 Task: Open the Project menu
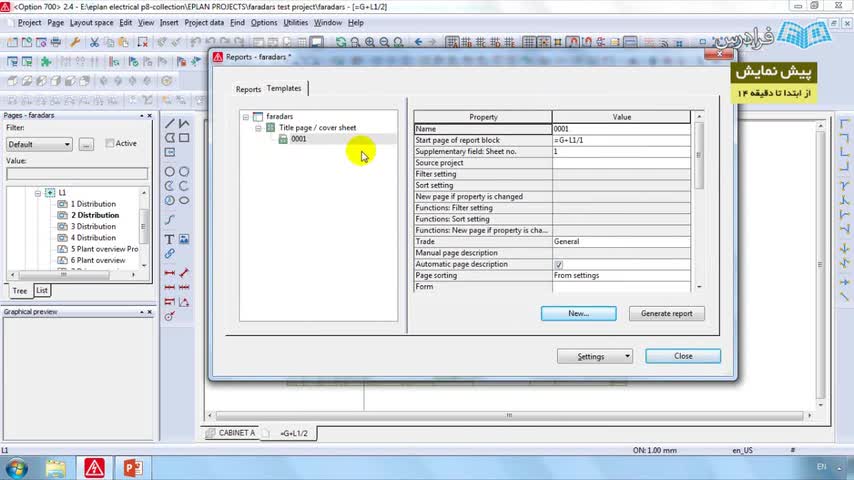point(29,23)
